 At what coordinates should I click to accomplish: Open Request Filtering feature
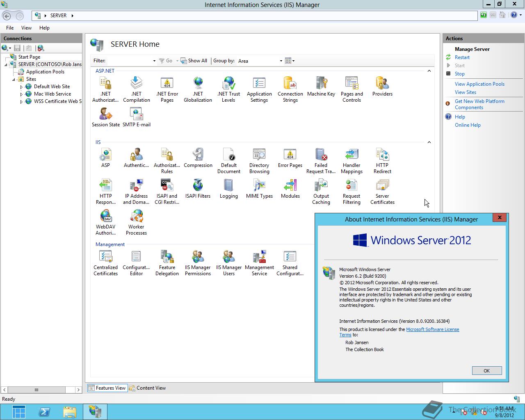[352, 192]
